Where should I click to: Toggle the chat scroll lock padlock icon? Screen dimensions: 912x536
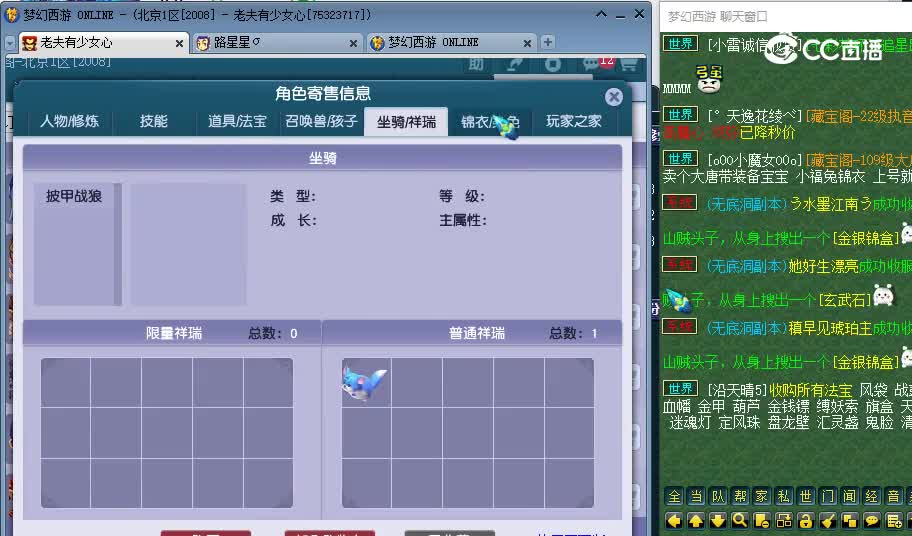pyautogui.click(x=806, y=521)
